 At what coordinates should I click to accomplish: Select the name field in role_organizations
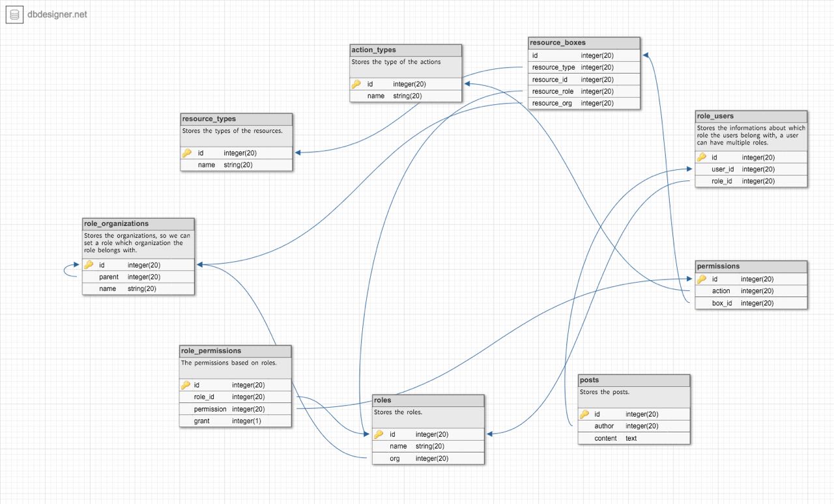(138, 288)
